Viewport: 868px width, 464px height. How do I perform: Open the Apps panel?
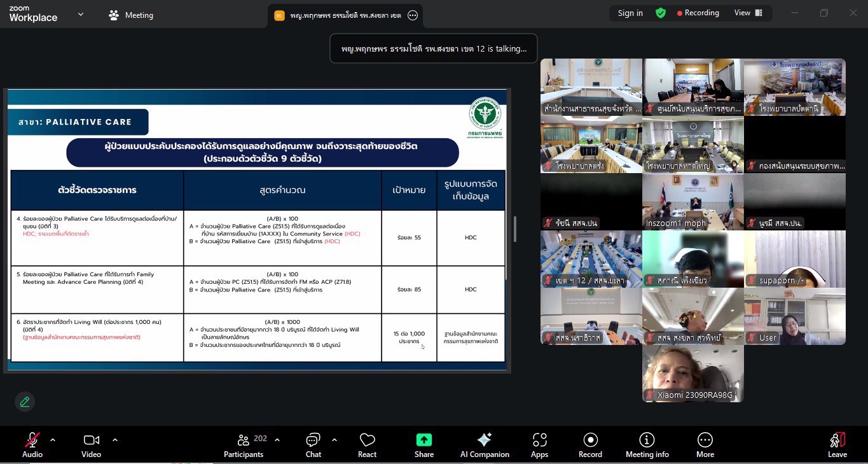tap(539, 444)
